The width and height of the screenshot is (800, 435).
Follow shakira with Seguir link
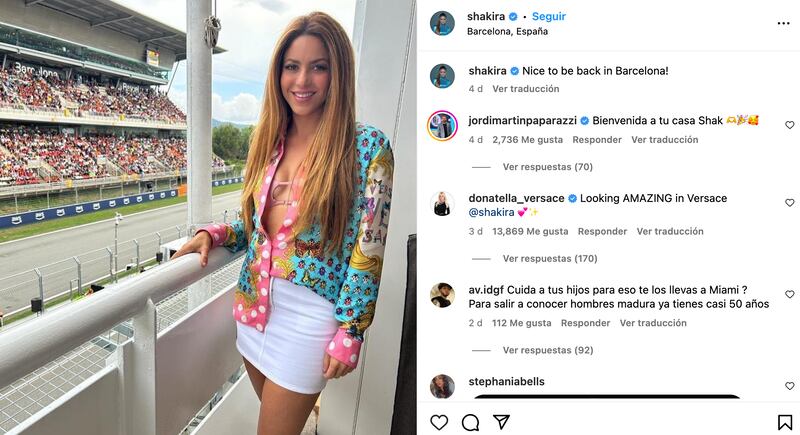click(548, 16)
